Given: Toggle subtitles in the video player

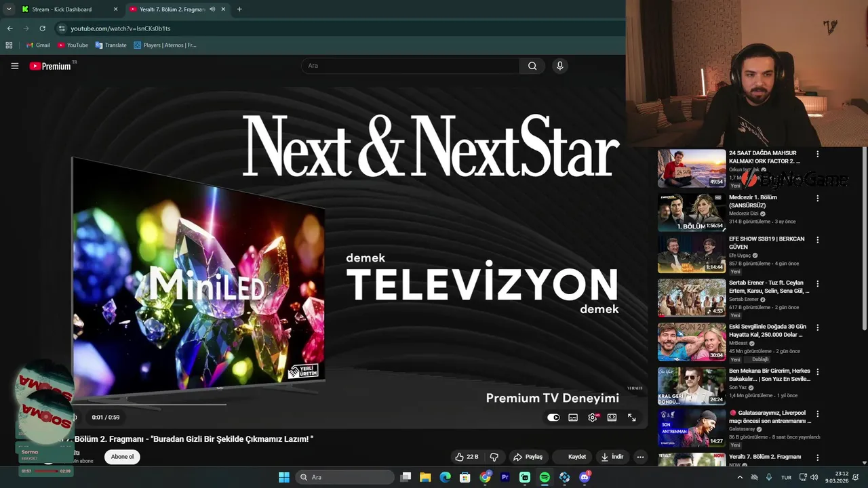Looking at the screenshot, I should click(573, 418).
